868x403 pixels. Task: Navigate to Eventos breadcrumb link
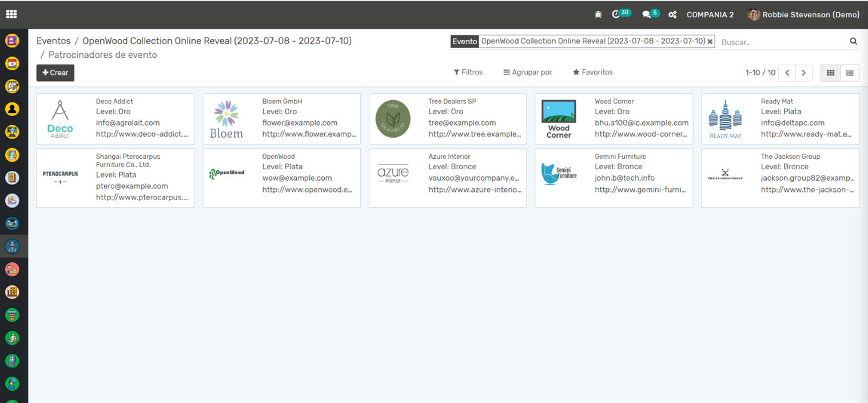coord(53,41)
